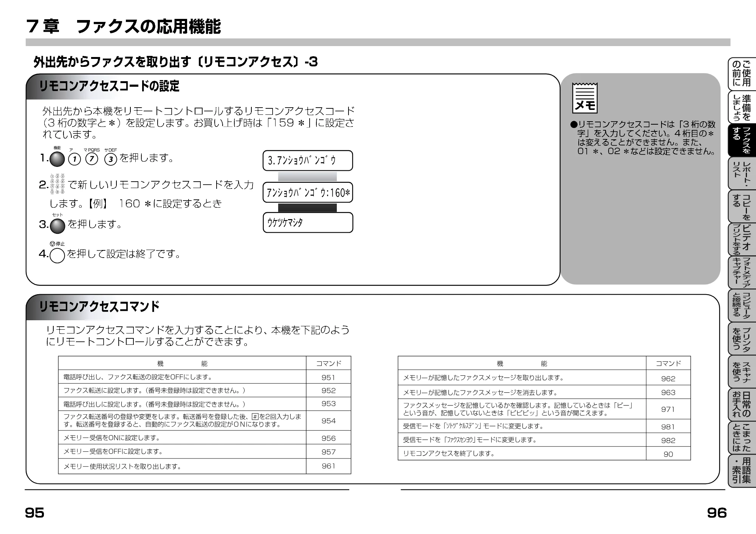Open the レポート・リスト side tab
This screenshot has width=756, height=534.
coord(742,173)
